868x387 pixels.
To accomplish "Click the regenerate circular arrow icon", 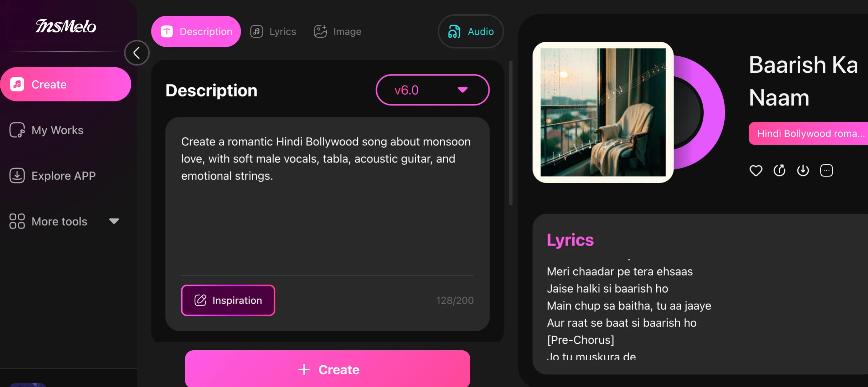I will click(779, 170).
